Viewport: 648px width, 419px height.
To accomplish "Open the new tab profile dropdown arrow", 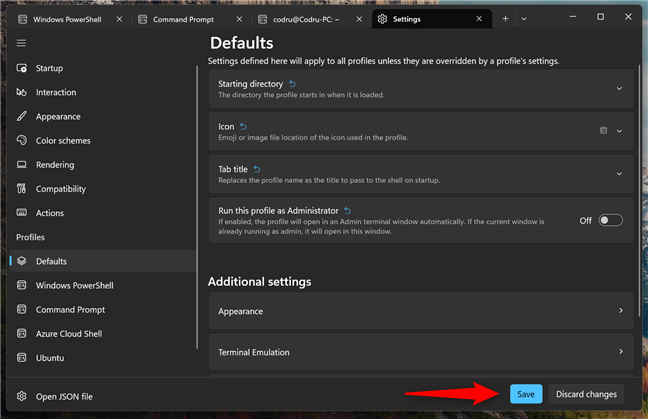I will tap(524, 19).
